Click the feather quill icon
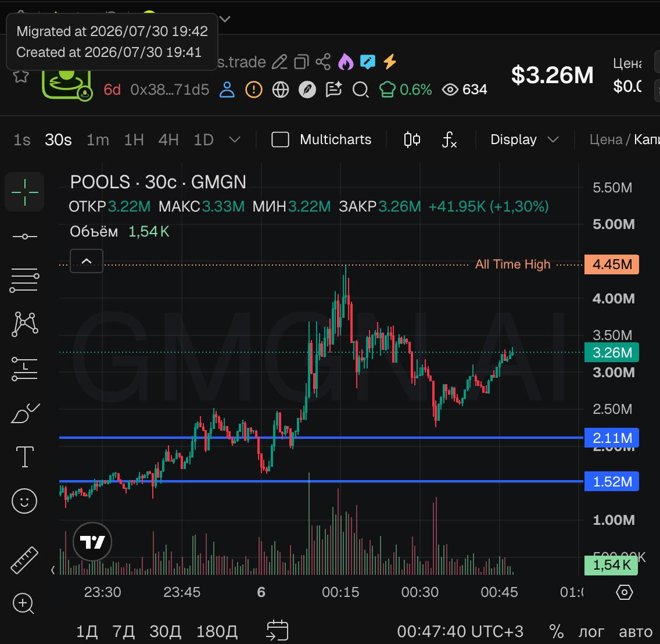 tap(307, 90)
